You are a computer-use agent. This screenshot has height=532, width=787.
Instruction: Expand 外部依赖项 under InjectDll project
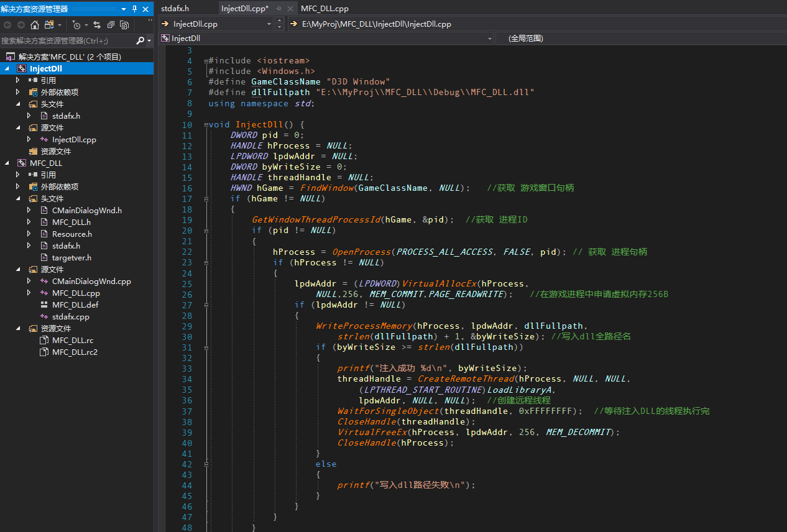[18, 92]
